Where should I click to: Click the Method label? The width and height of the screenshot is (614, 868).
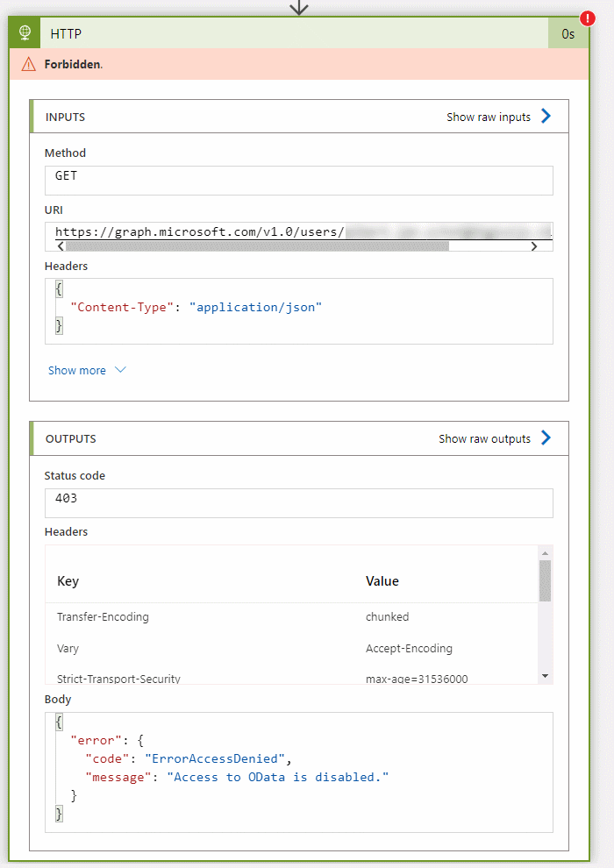(x=65, y=153)
